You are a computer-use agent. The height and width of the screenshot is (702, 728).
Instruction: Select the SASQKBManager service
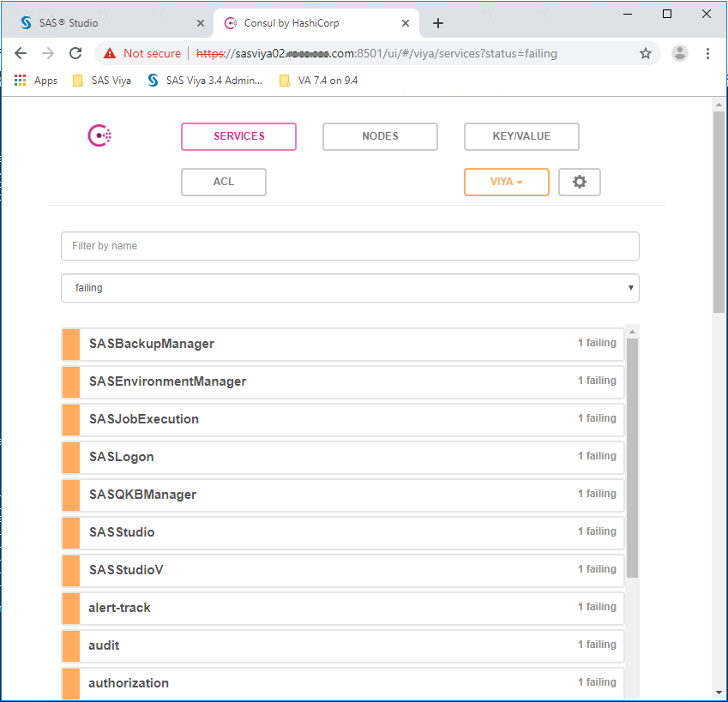[x=343, y=495]
